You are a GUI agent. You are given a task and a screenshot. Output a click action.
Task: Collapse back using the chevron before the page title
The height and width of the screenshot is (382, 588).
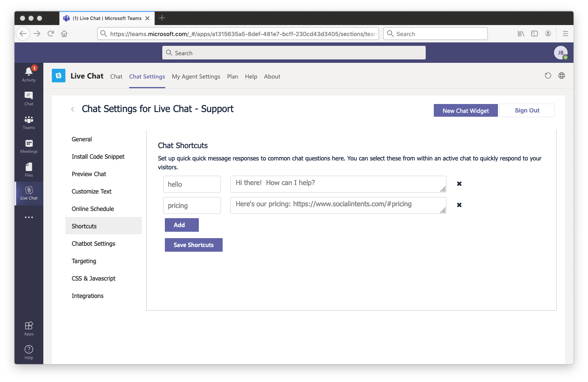tap(72, 109)
